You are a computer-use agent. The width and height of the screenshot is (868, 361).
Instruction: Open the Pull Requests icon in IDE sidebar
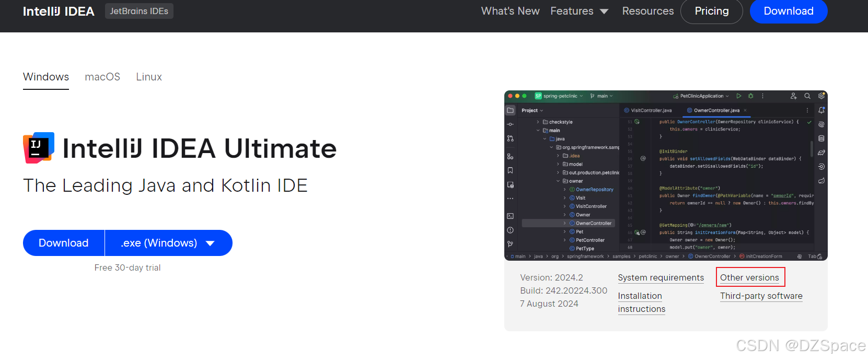coord(511,138)
